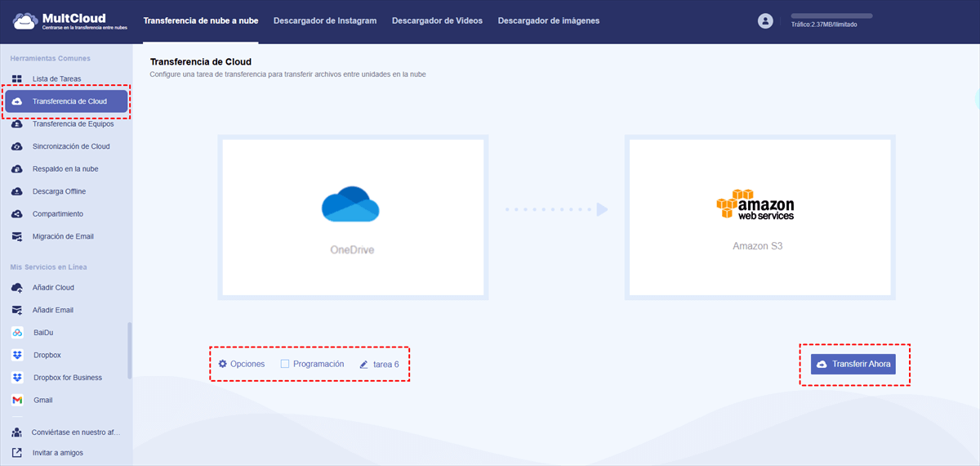Click the Sincronización de Cloud icon
Screen dimensions: 980x466
tap(16, 146)
